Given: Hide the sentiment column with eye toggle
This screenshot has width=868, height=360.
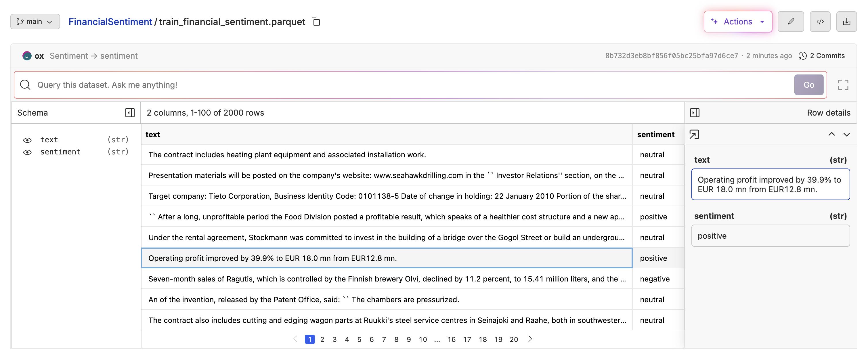Looking at the screenshot, I should [x=27, y=152].
